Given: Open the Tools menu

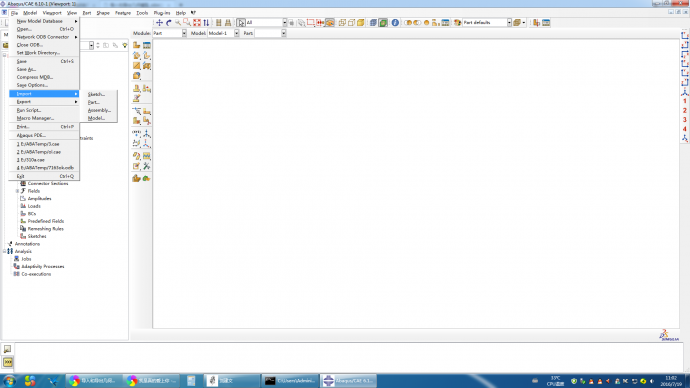Looking at the screenshot, I should (142, 13).
